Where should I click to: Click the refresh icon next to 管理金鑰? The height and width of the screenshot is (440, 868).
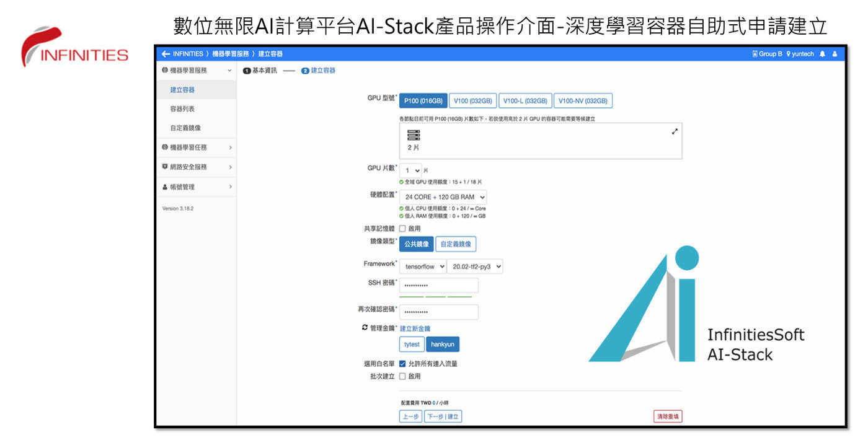pyautogui.click(x=365, y=327)
